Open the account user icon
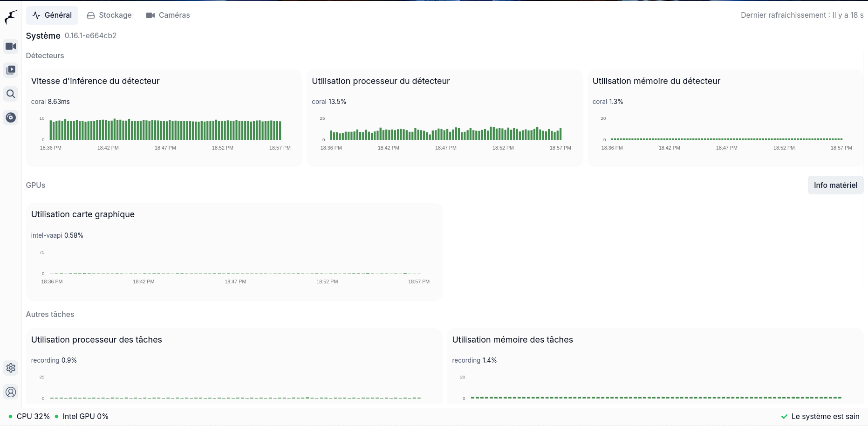This screenshot has height=426, width=868. click(11, 392)
